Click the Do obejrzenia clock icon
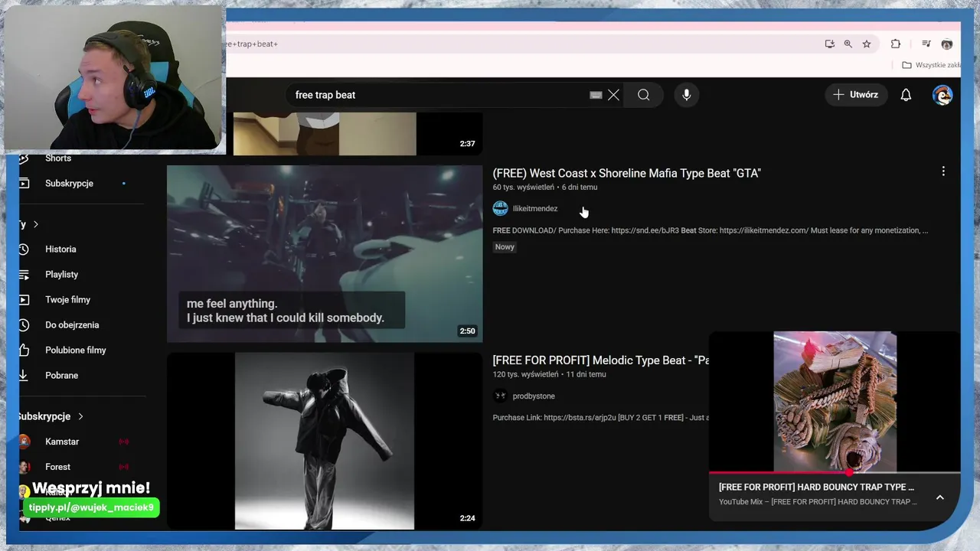The height and width of the screenshot is (551, 980). (x=24, y=325)
